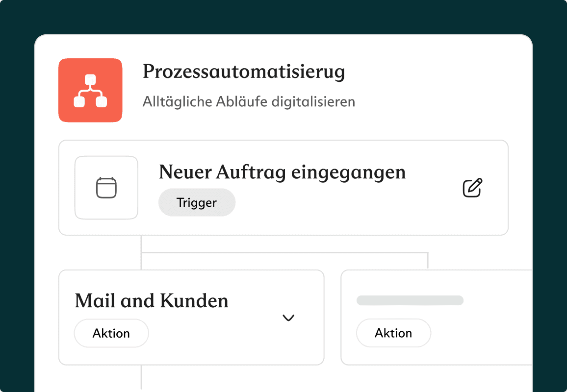The height and width of the screenshot is (392, 567).
Task: Click the gray placeholder bar in second action card
Action: 410,300
